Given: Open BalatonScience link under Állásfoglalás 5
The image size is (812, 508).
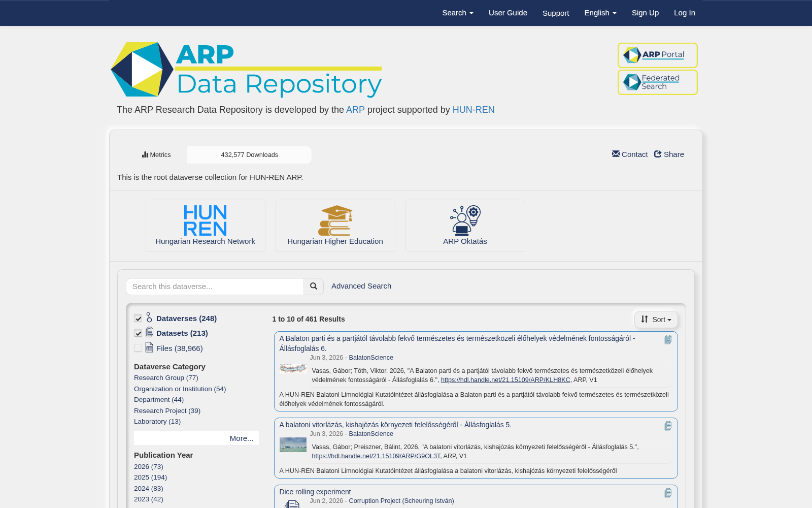Looking at the screenshot, I should [x=371, y=434].
